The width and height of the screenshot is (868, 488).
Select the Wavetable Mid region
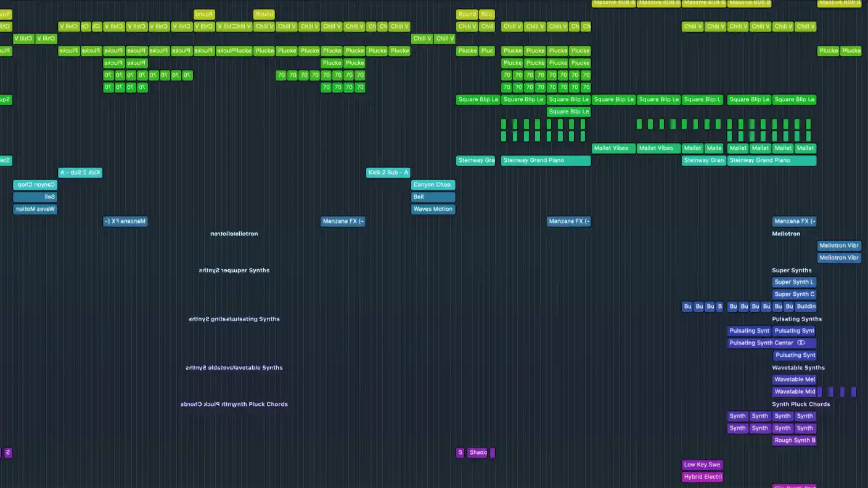(x=794, y=391)
